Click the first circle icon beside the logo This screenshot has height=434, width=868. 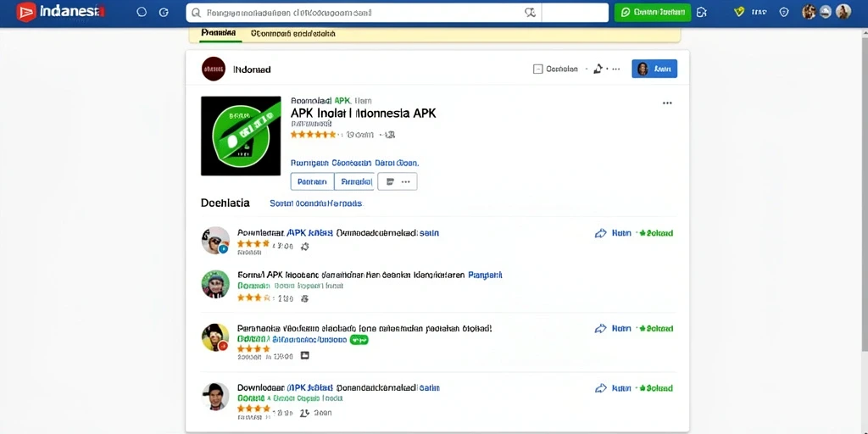coord(142,12)
